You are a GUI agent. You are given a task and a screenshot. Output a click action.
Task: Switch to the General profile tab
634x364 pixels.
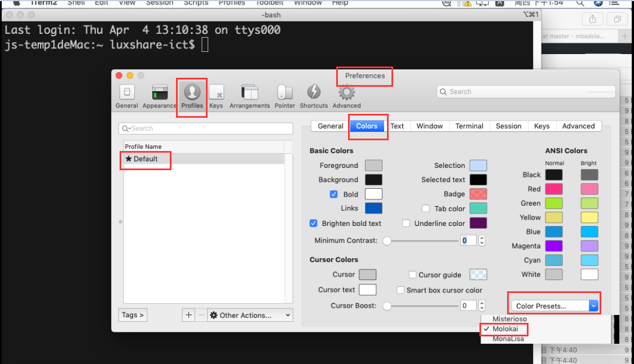[331, 126]
